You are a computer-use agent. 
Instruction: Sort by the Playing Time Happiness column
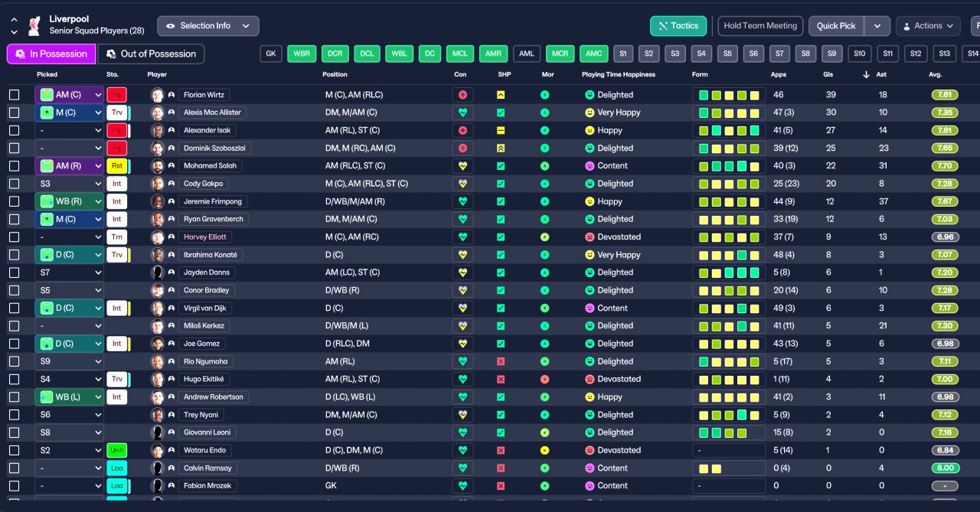[x=618, y=75]
